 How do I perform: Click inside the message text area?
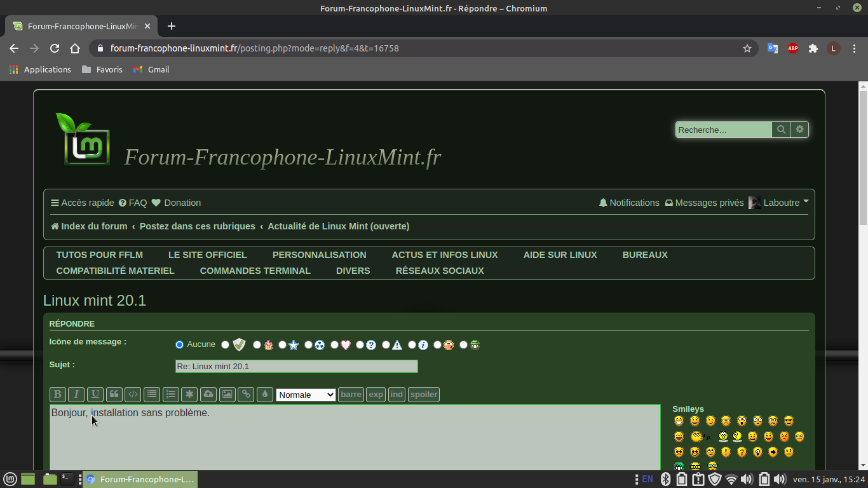click(x=355, y=437)
